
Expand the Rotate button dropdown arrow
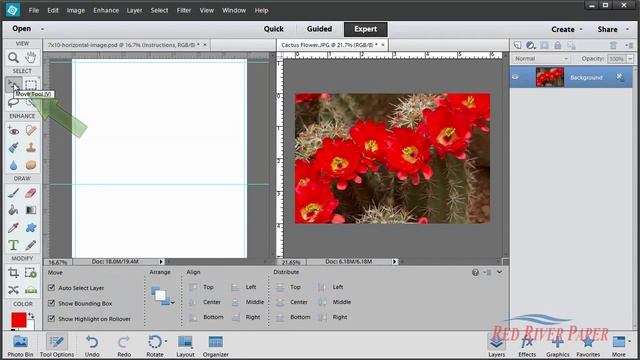click(x=166, y=341)
